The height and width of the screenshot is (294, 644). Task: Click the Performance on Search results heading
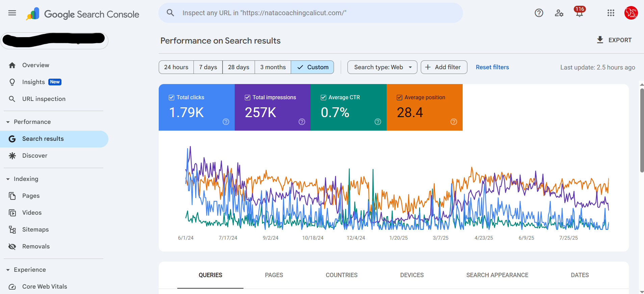click(x=221, y=41)
